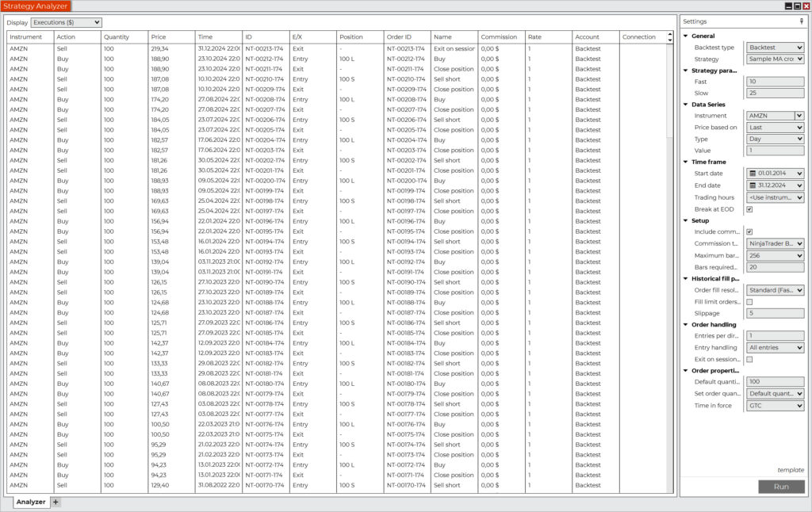Add a new tab with plus icon
Image resolution: width=812 pixels, height=512 pixels.
(56, 502)
